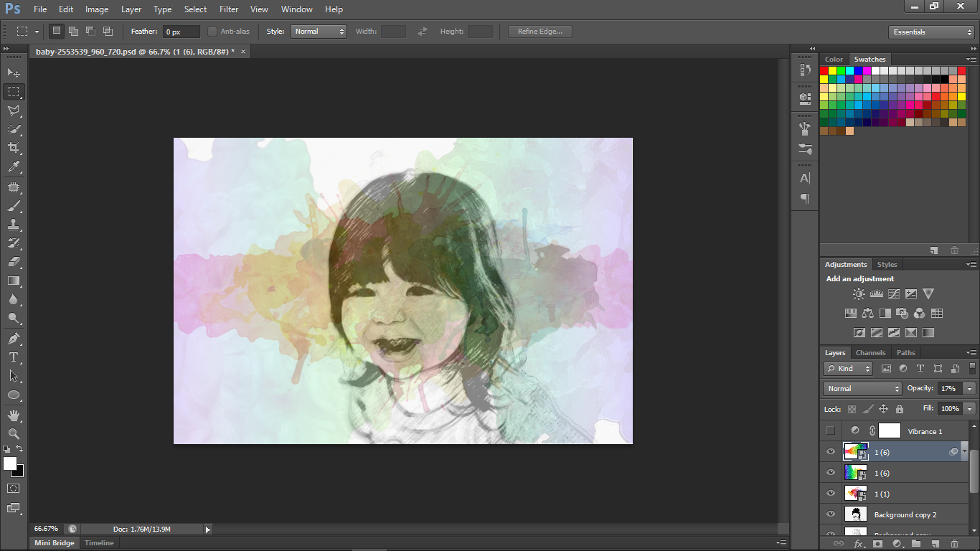Screen dimensions: 980x551
Task: Open the layer blend mode dropdown
Action: [x=862, y=389]
